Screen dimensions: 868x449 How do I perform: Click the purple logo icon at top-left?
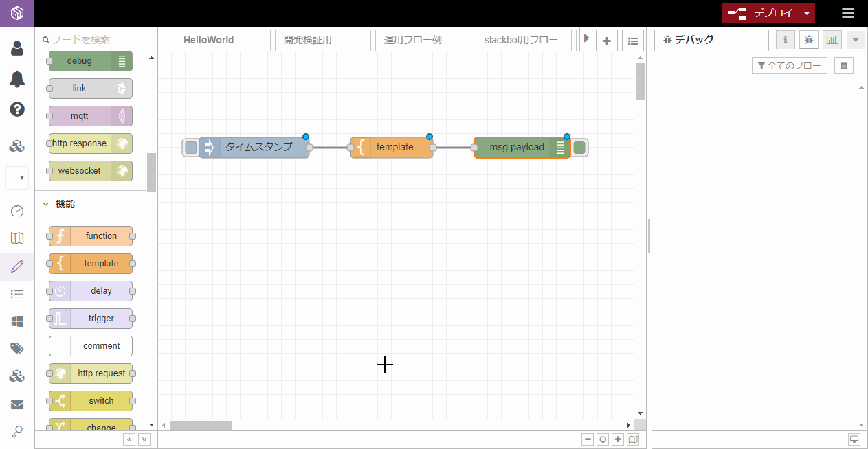pos(17,13)
